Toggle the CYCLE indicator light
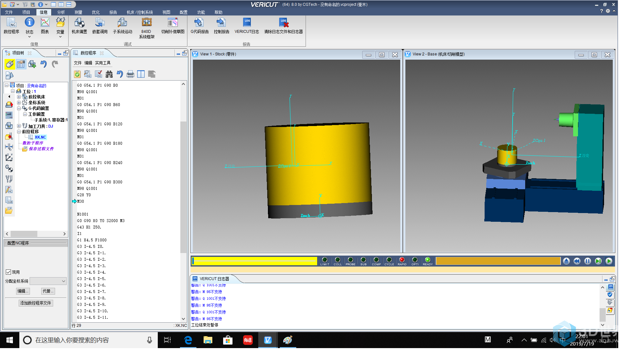Image resolution: width=644 pixels, height=351 pixels. 389,260
